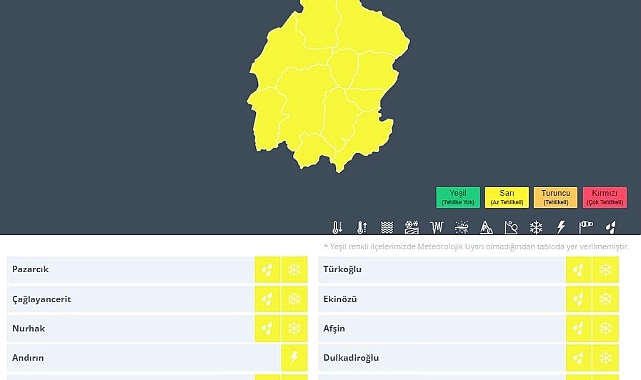Select the windsock wind warning icon
The height and width of the screenshot is (380, 641).
[586, 227]
